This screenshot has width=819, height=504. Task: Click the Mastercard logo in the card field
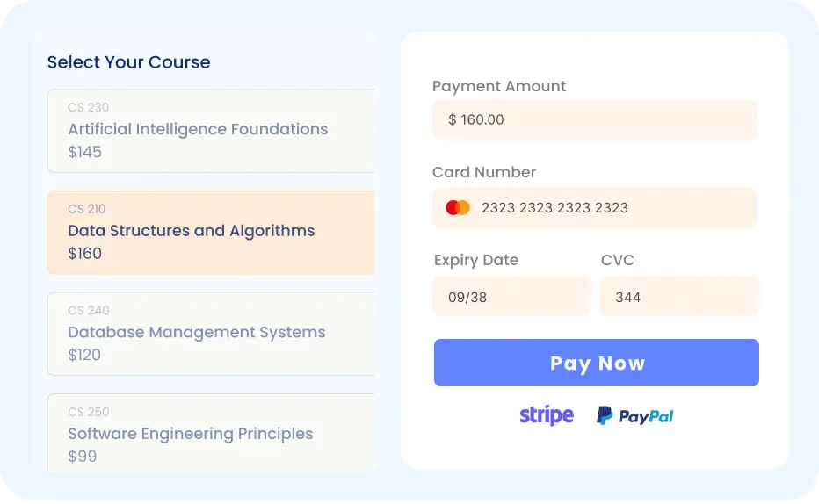pos(458,208)
